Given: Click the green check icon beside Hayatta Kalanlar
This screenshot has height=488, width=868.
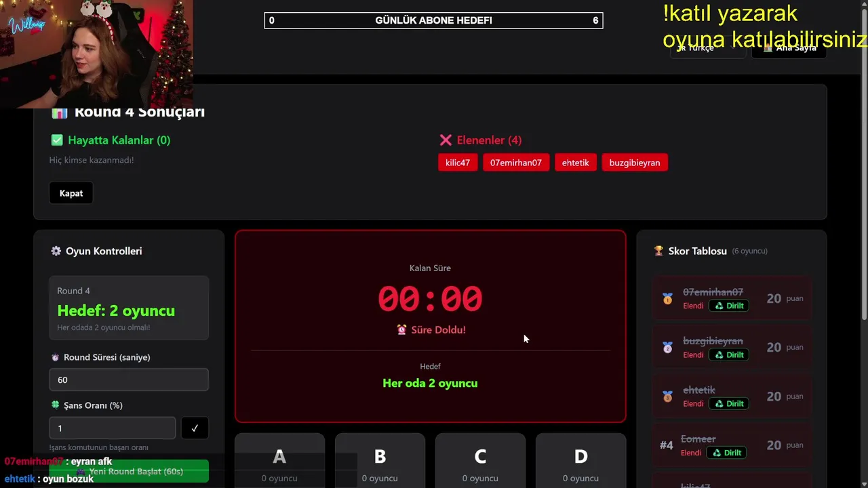Looking at the screenshot, I should 57,140.
